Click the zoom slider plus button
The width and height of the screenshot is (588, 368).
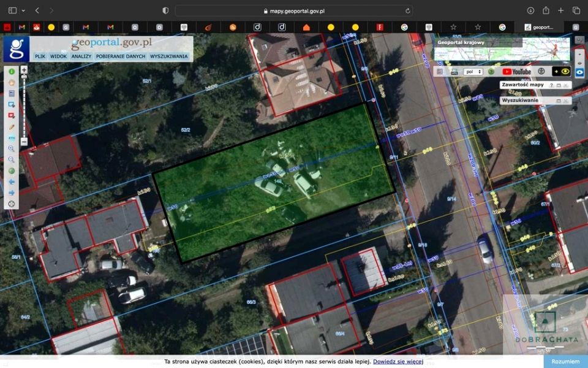(24, 70)
